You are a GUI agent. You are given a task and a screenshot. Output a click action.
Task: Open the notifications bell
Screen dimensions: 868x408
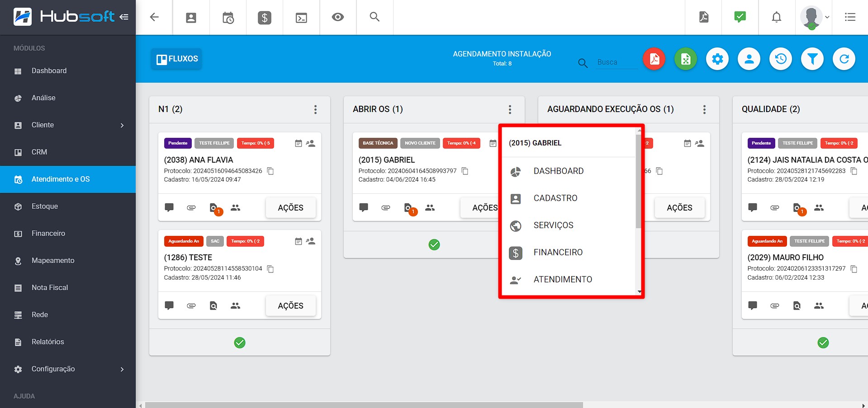[x=777, y=17]
